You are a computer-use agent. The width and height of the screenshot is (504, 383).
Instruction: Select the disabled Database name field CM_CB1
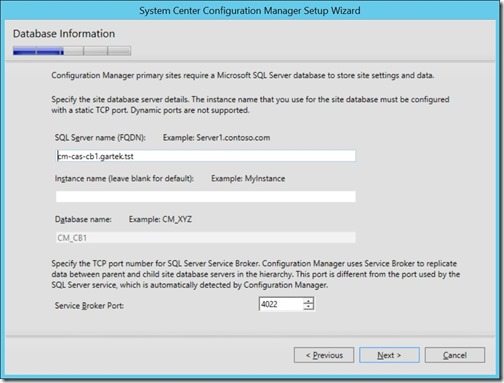(x=206, y=238)
